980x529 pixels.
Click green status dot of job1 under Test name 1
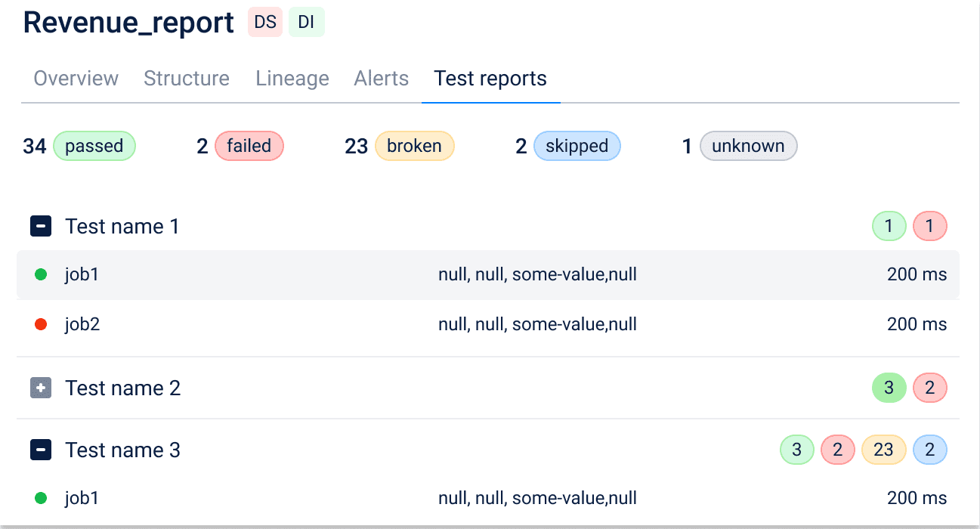[x=41, y=274]
